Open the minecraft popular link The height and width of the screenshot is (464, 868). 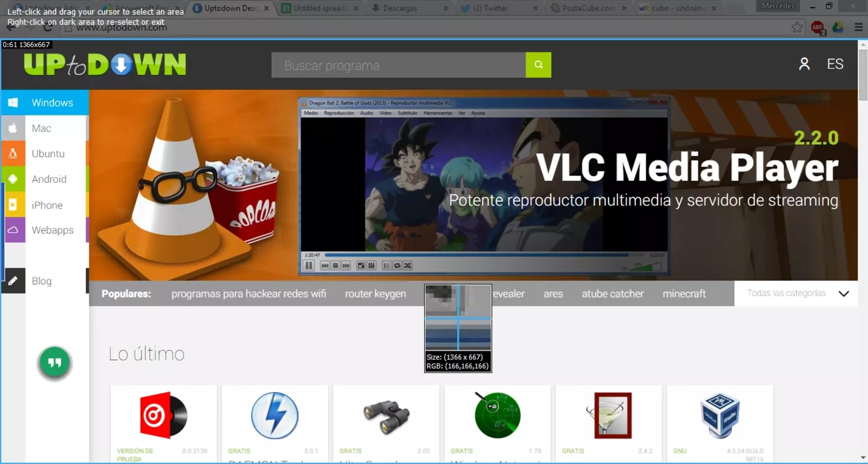[684, 294]
